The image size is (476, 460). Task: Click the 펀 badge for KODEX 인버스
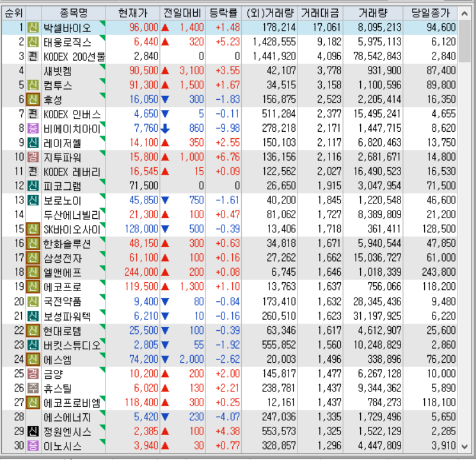click(33, 114)
